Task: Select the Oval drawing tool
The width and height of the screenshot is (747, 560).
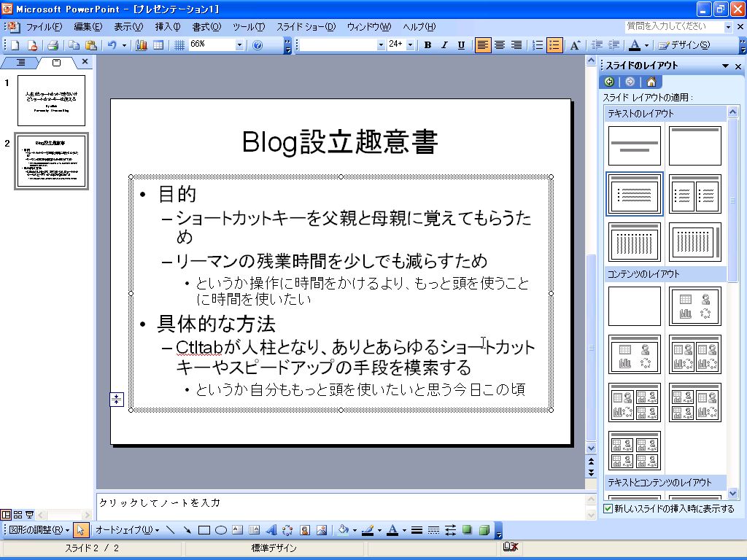Action: (x=220, y=530)
